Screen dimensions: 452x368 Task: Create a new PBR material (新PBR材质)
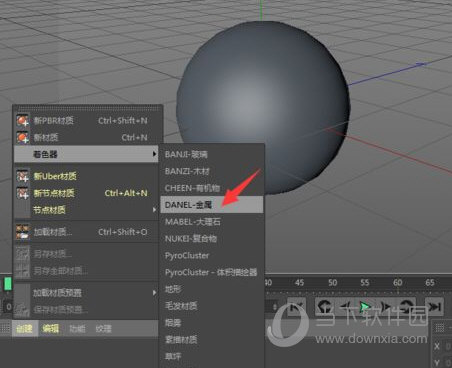point(86,120)
